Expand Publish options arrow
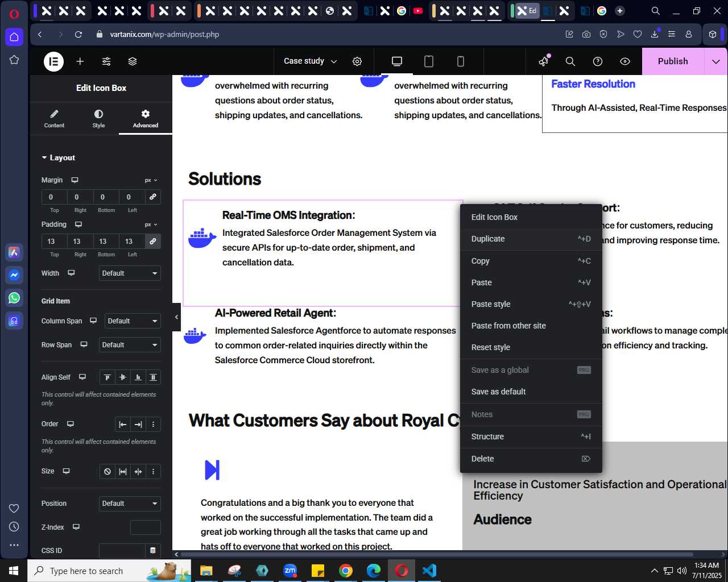The width and height of the screenshot is (728, 582). click(x=715, y=61)
